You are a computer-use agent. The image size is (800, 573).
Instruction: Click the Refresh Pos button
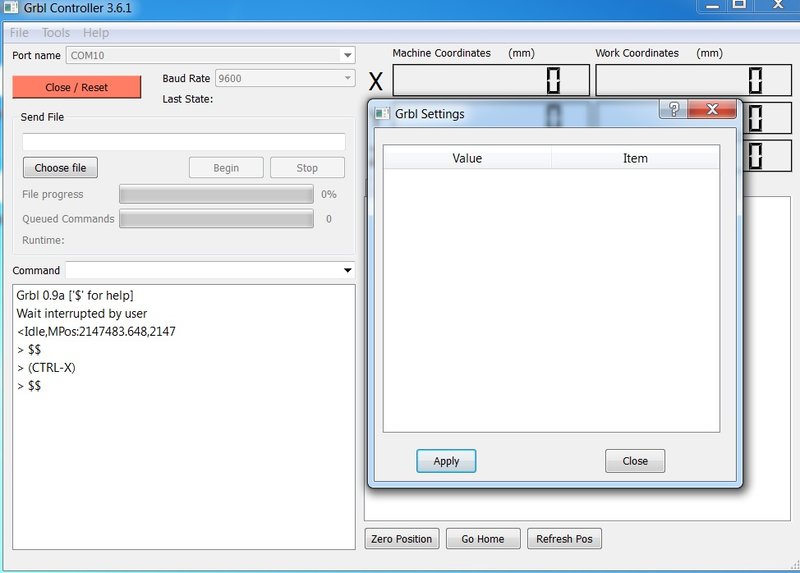[564, 539]
